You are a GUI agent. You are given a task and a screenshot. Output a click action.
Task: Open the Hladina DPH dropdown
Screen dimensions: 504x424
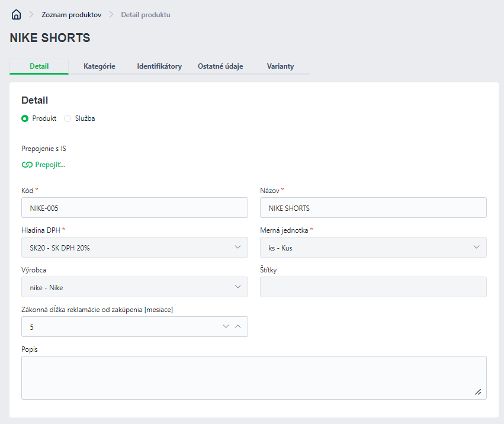pos(134,247)
